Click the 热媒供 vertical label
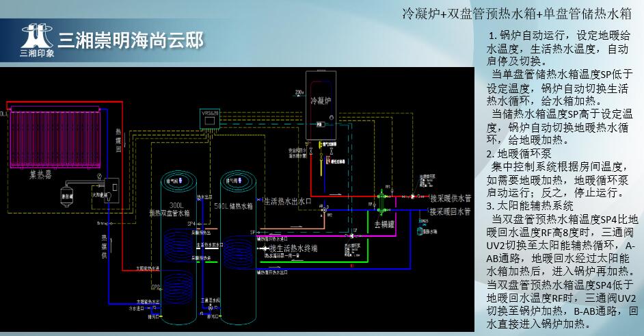 coord(105,247)
